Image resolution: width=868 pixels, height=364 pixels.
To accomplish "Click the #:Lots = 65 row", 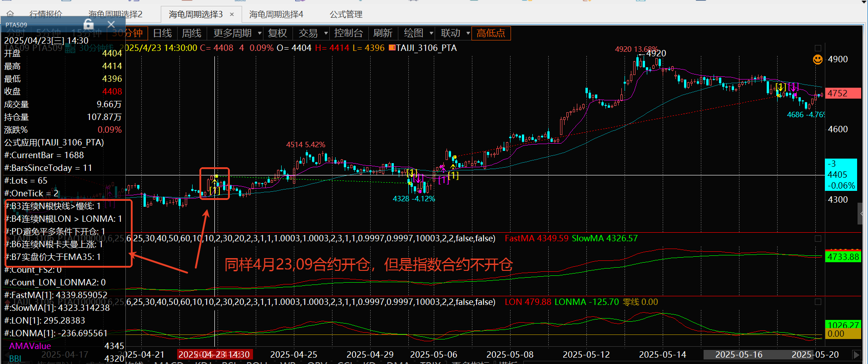I will click(x=63, y=180).
